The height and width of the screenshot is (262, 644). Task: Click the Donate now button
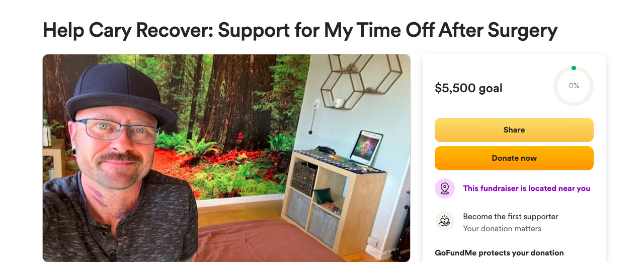tap(514, 158)
